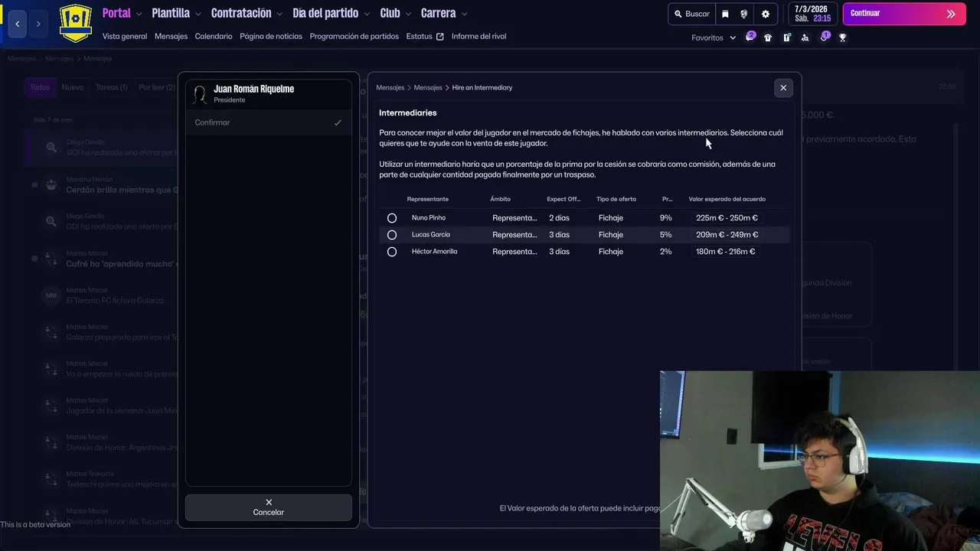Click the Buscar search magnifier
The image size is (980, 551).
click(x=678, y=14)
